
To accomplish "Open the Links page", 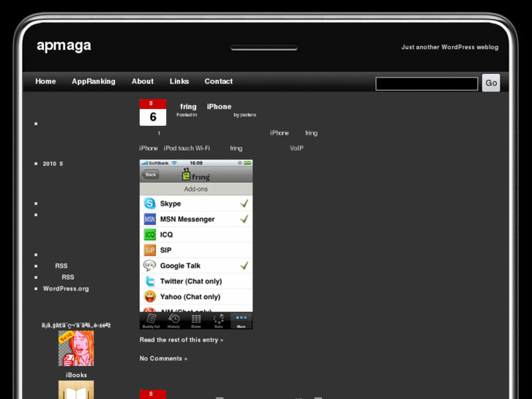I will (x=179, y=81).
